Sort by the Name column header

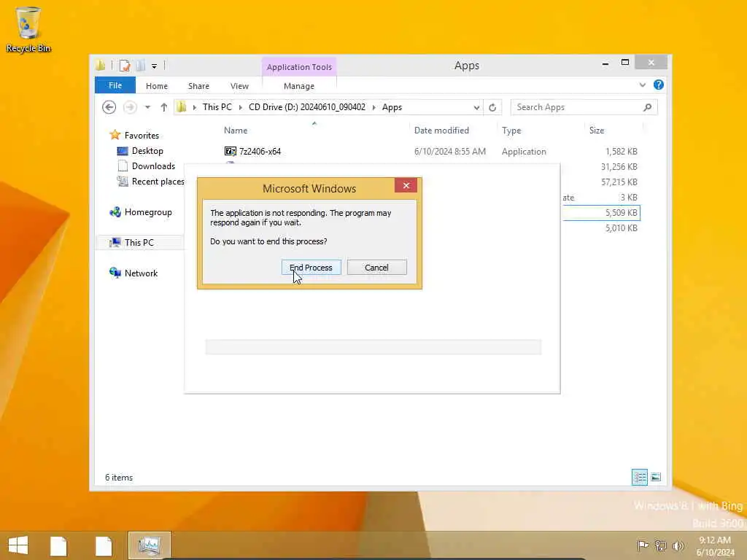tap(236, 130)
